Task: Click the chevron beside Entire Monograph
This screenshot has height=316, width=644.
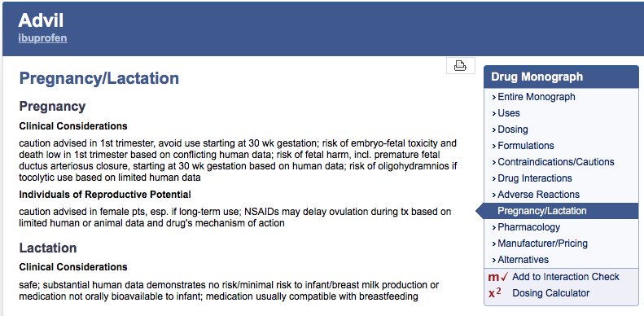Action: click(493, 98)
